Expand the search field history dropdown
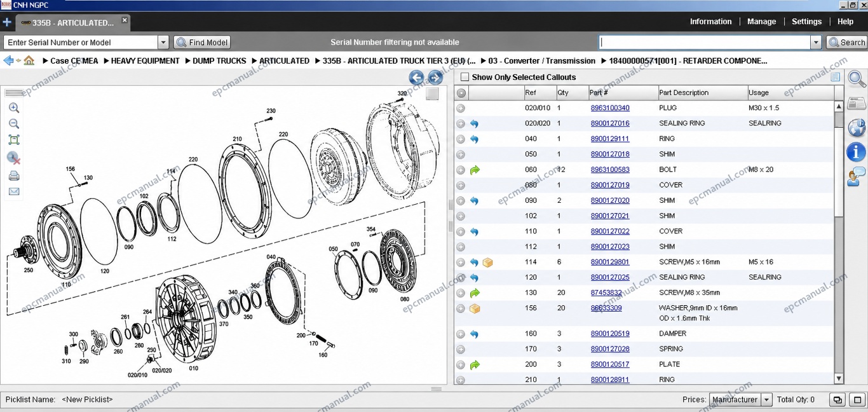This screenshot has width=868, height=412. pos(816,43)
